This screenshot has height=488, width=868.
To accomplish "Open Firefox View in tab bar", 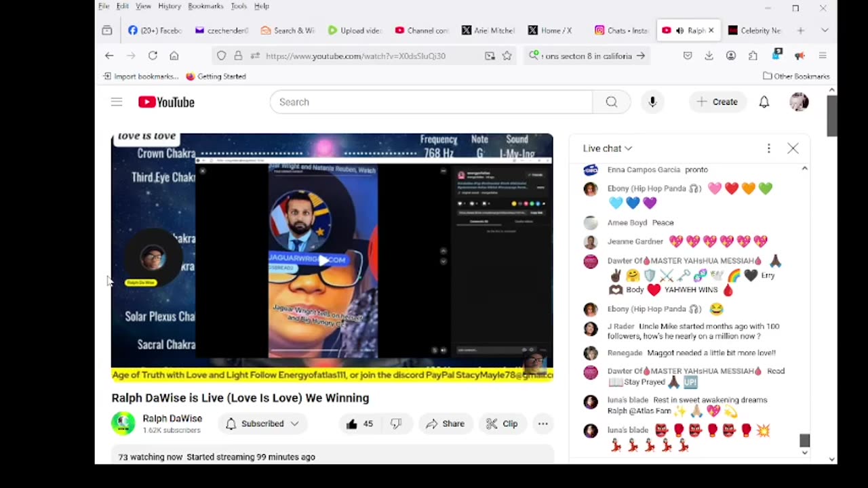I will click(x=107, y=30).
